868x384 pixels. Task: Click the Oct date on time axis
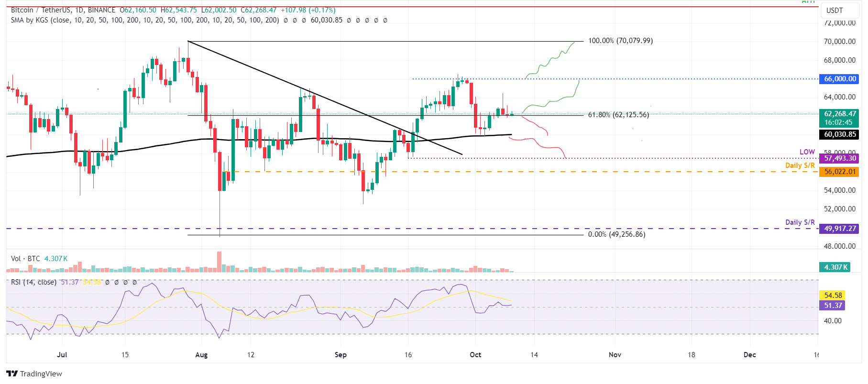475,355
